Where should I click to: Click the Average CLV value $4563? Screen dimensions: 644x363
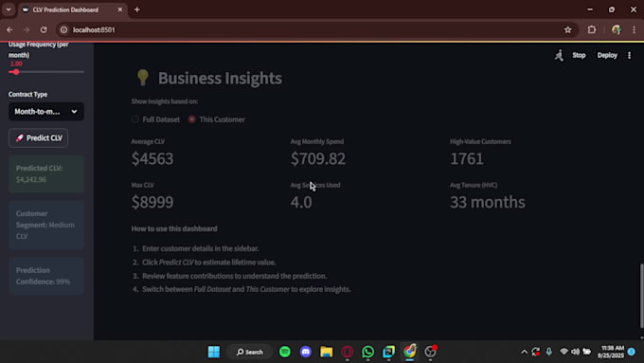click(x=152, y=158)
